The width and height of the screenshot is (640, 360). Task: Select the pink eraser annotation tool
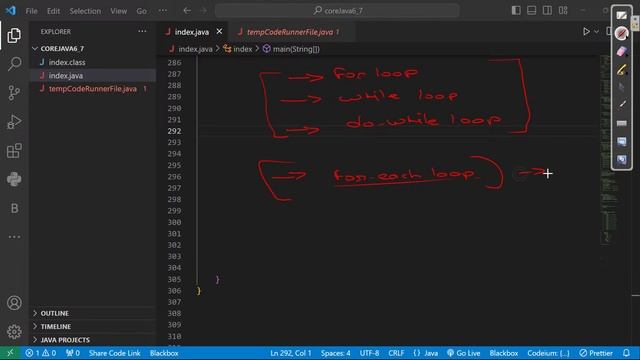click(621, 51)
